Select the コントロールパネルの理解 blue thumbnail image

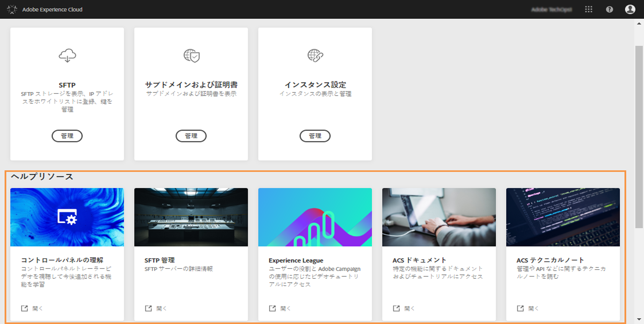click(x=67, y=217)
